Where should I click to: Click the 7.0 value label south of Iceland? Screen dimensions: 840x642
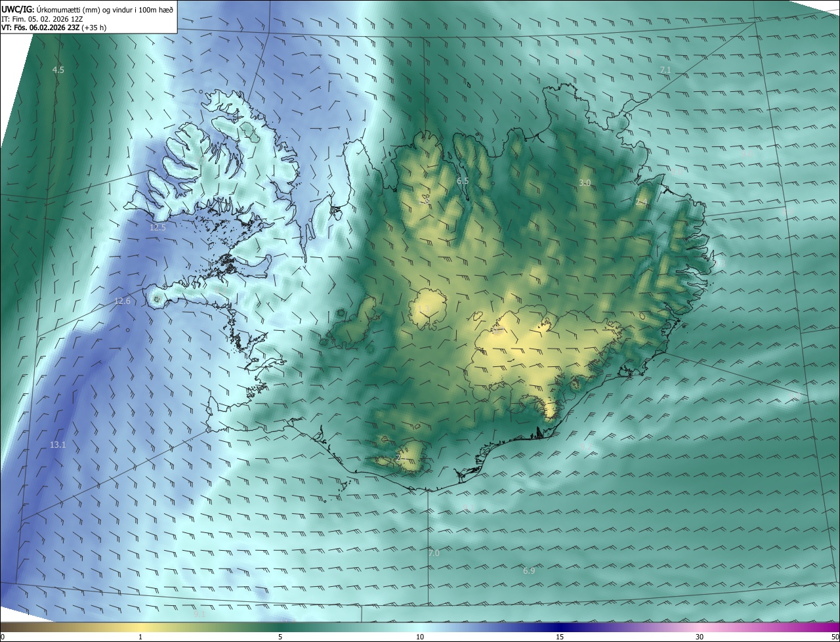(434, 553)
